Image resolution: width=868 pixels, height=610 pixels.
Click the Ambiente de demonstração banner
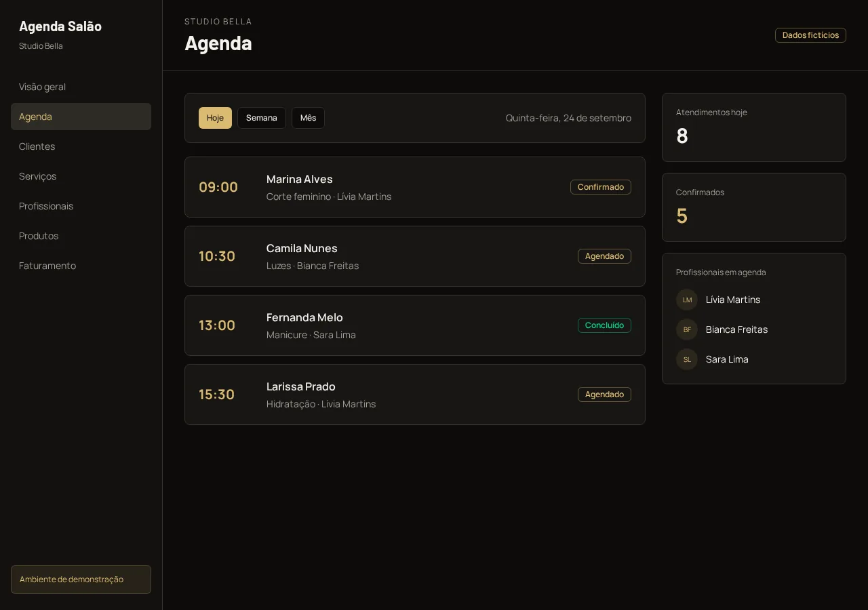81,579
